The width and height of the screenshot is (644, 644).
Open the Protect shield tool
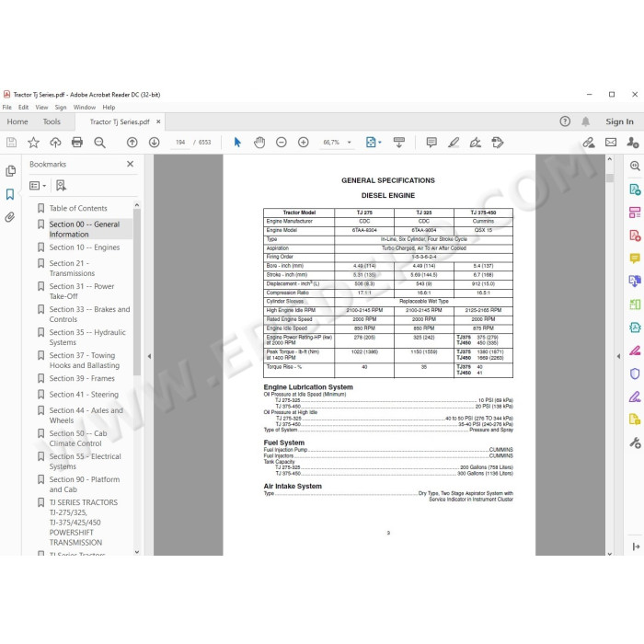[635, 374]
